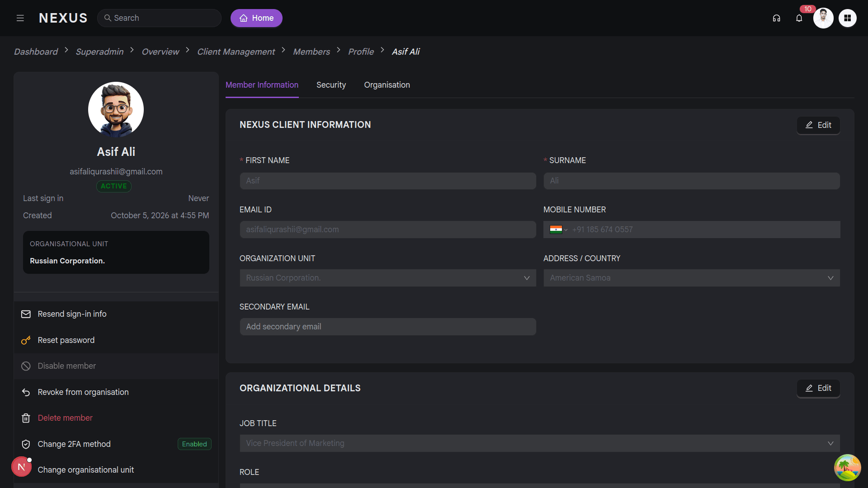Click the revoke arrow icon

pos(26,392)
